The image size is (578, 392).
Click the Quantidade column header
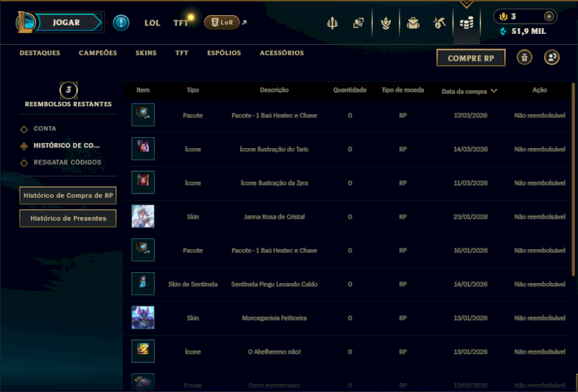[350, 90]
